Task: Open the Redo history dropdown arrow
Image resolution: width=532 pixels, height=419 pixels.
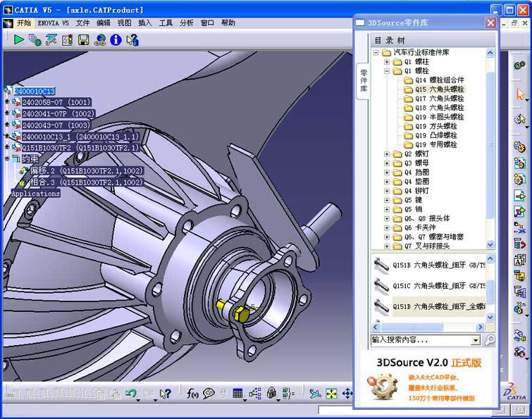Action: point(156,400)
